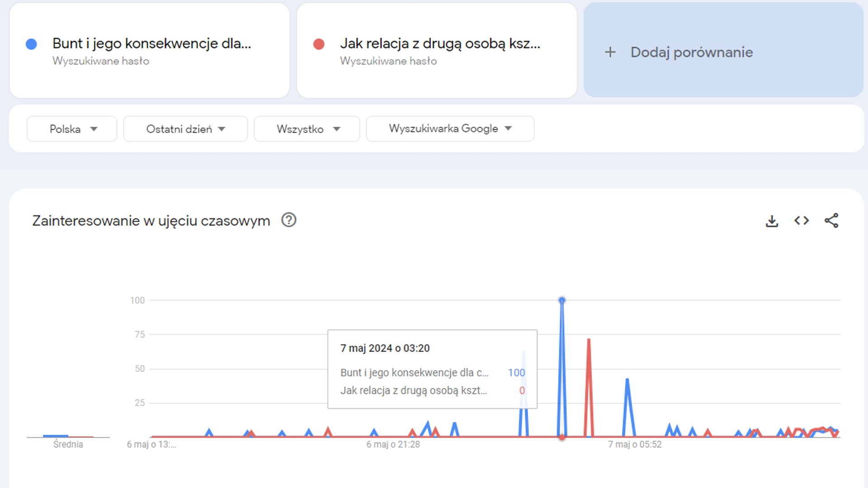Image resolution: width=868 pixels, height=488 pixels.
Task: Edit the search term 'Jak relacja z drugą osobą ksz...'
Action: 440,43
